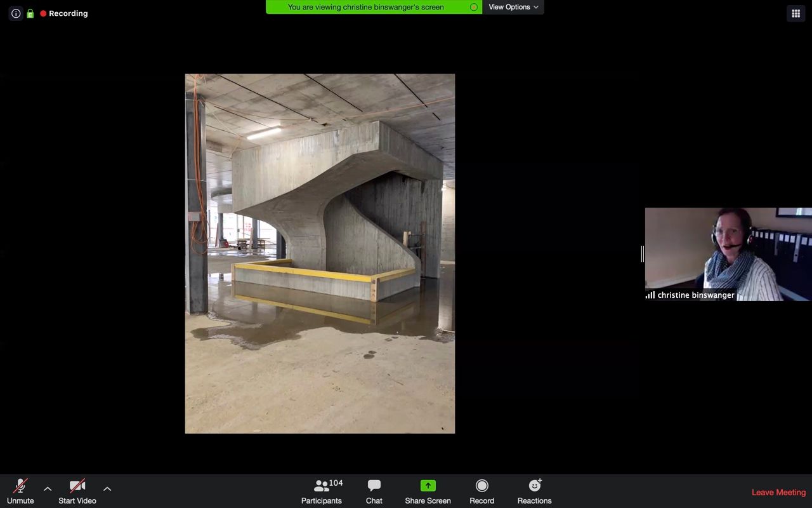Image resolution: width=812 pixels, height=508 pixels.
Task: Collapse the participant video panel handle
Action: [643, 253]
